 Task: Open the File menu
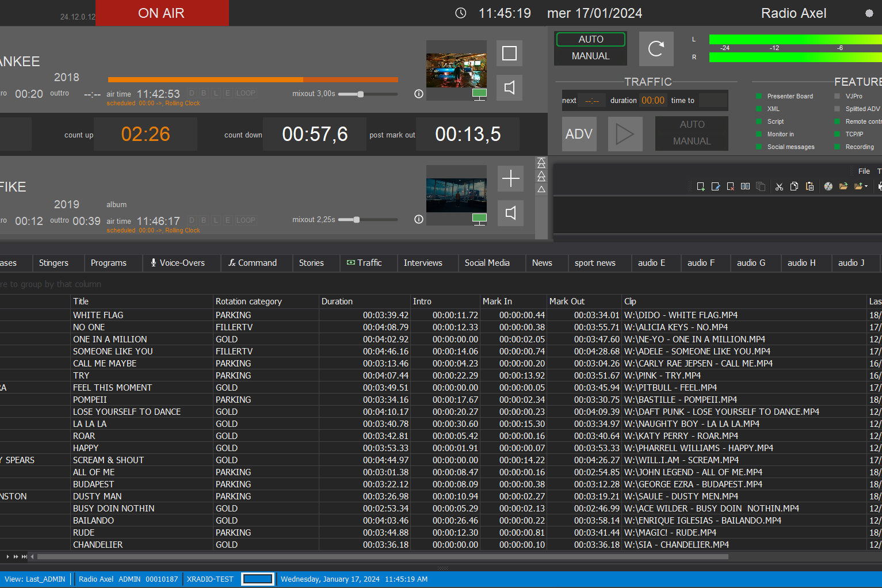[864, 171]
